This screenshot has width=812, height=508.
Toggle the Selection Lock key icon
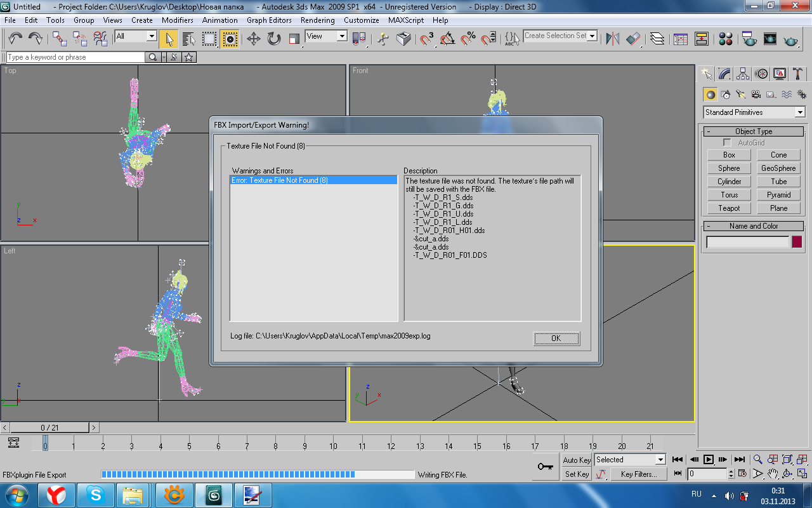pos(545,467)
